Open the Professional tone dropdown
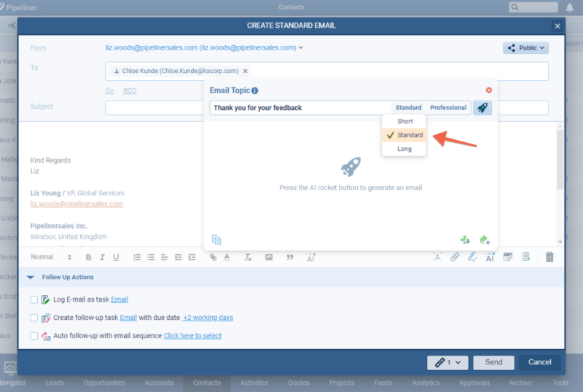The width and height of the screenshot is (583, 392). point(447,108)
